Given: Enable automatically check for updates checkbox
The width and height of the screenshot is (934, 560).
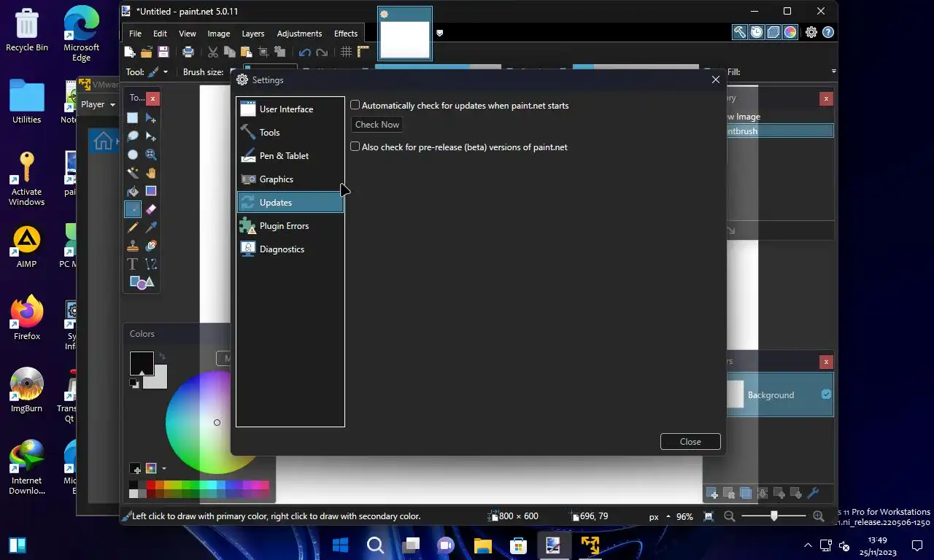Looking at the screenshot, I should point(355,105).
